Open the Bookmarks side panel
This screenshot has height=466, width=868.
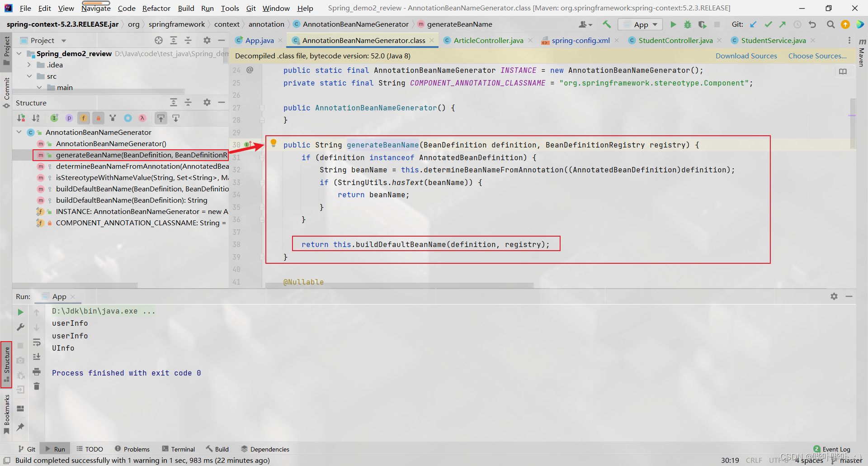pyautogui.click(x=6, y=414)
